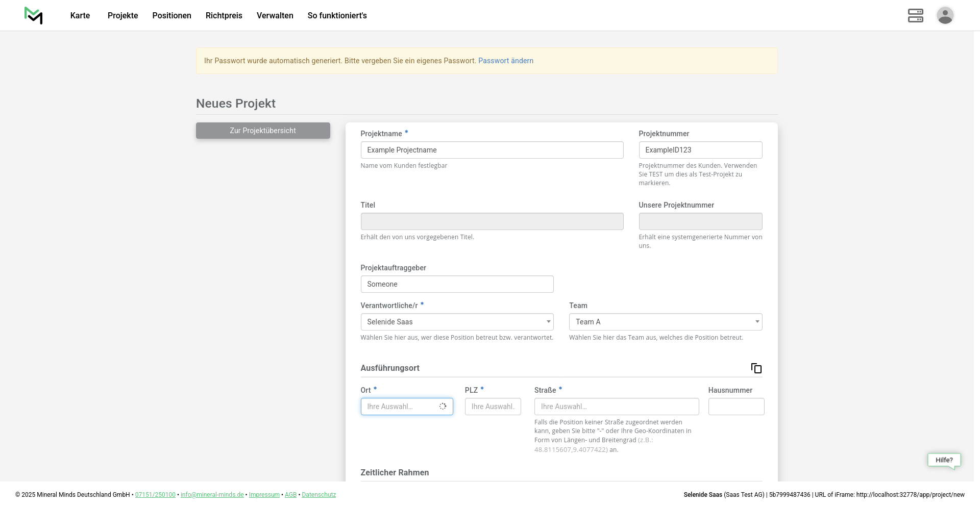Select Positionen in the top navigation
Viewport: 980px width, 507px height.
pyautogui.click(x=171, y=15)
